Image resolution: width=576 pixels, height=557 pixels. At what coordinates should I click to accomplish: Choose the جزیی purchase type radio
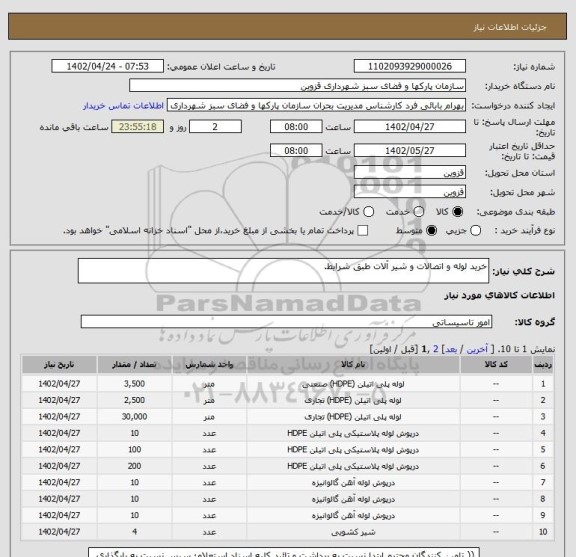pos(475,231)
